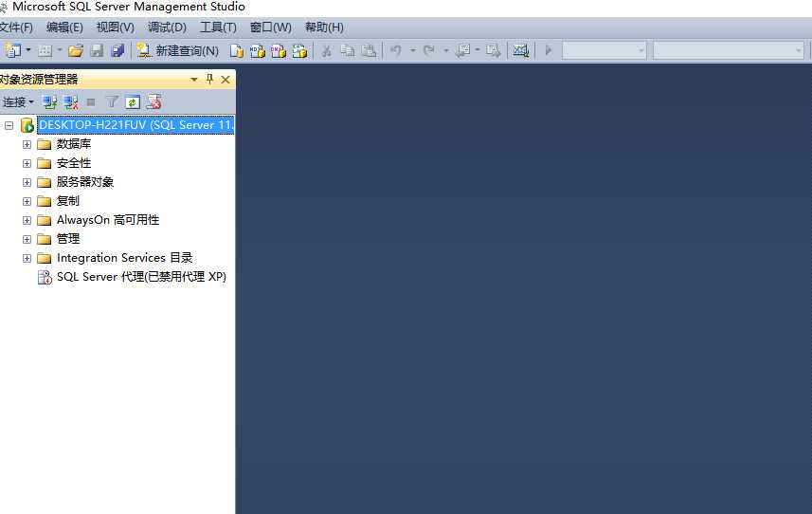Image resolution: width=812 pixels, height=514 pixels.
Task: Click the Undo arrow icon
Action: click(396, 50)
